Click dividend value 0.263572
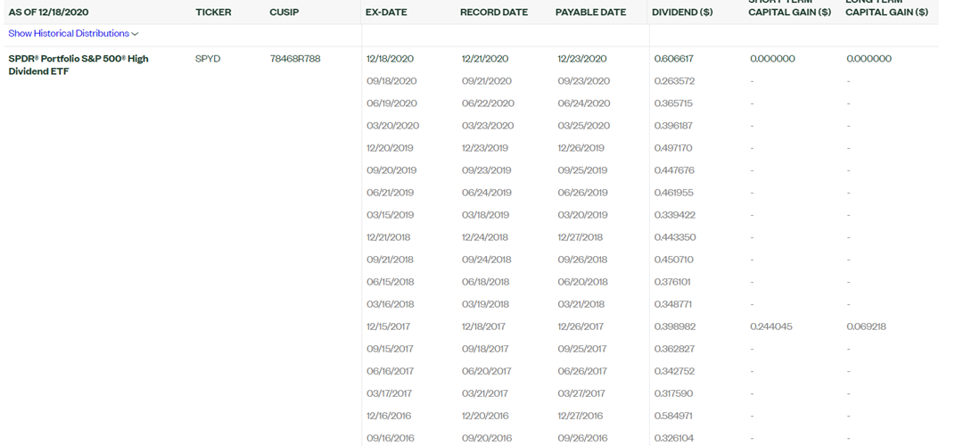980x446 pixels. tap(674, 81)
